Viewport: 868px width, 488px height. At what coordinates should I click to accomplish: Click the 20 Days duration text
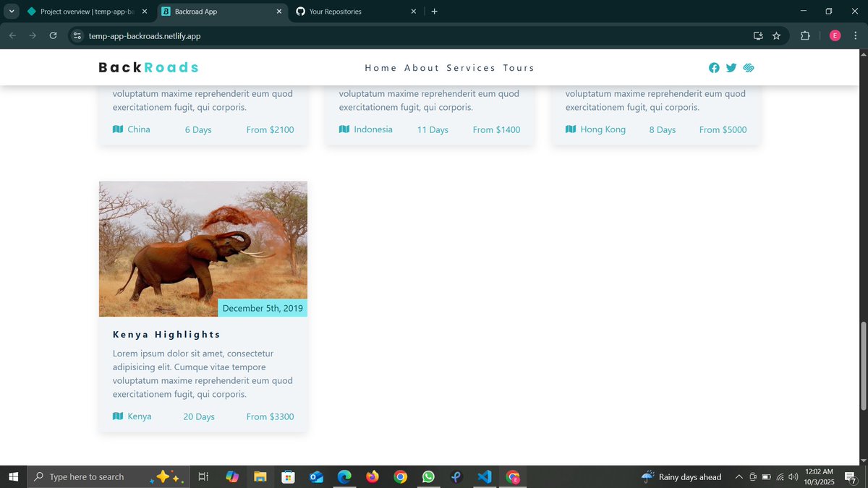[199, 416]
